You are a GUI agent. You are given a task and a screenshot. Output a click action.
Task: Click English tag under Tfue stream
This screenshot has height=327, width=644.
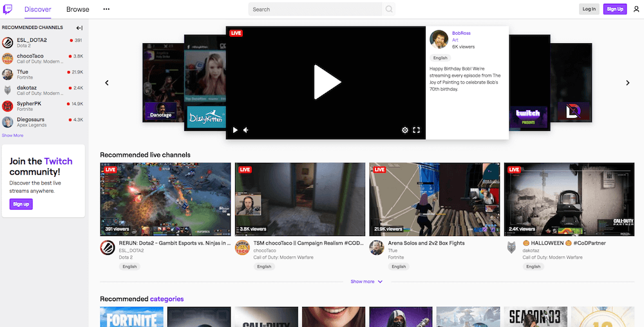(x=399, y=266)
